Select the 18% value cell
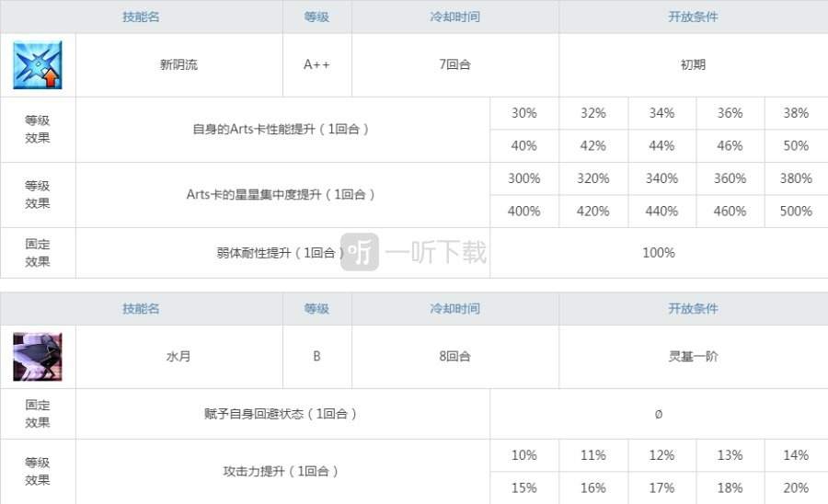 click(730, 488)
